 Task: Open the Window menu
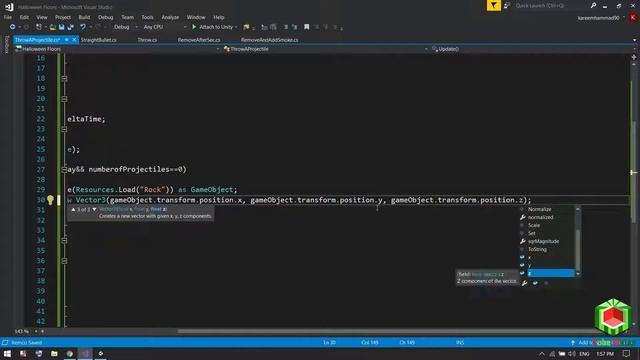pos(196,17)
